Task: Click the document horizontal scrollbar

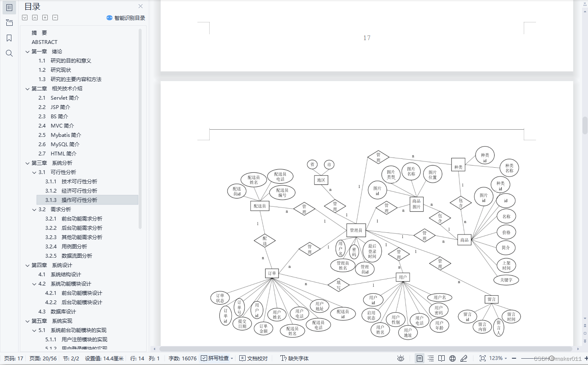Action: coord(366,349)
